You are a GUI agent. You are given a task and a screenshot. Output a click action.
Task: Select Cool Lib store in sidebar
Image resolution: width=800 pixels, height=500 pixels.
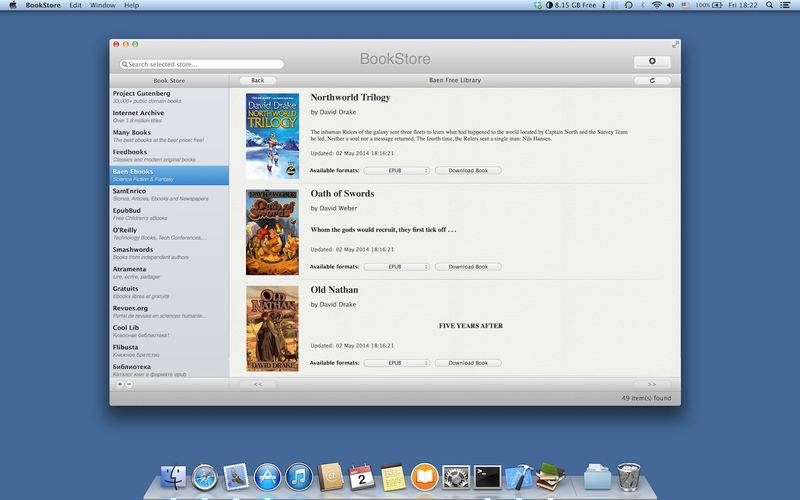tap(169, 331)
